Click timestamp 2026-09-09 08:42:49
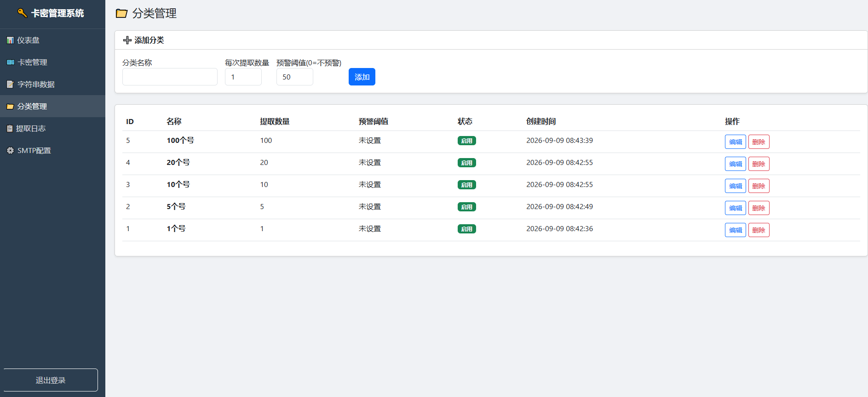This screenshot has height=397, width=868. tap(560, 207)
